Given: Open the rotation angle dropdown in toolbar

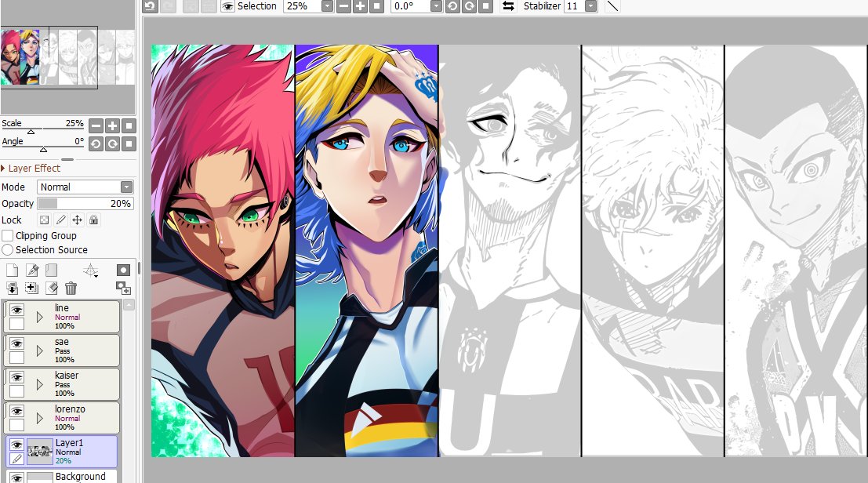Looking at the screenshot, I should point(436,6).
